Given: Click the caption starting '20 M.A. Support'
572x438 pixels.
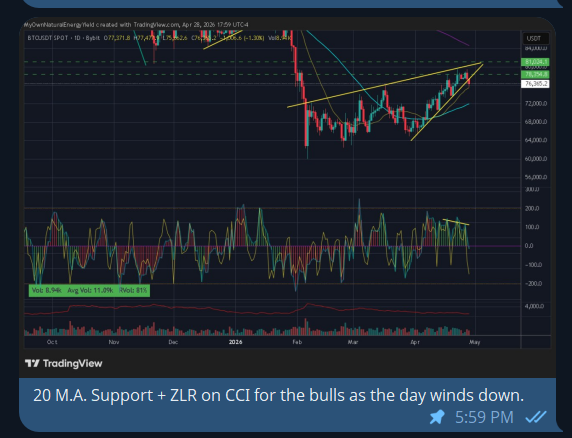Looking at the screenshot, I should click(278, 395).
